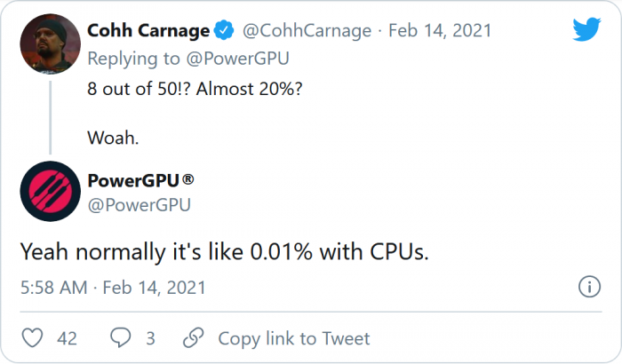Click the reply speech bubble icon
Image resolution: width=622 pixels, height=364 pixels.
tap(120, 338)
